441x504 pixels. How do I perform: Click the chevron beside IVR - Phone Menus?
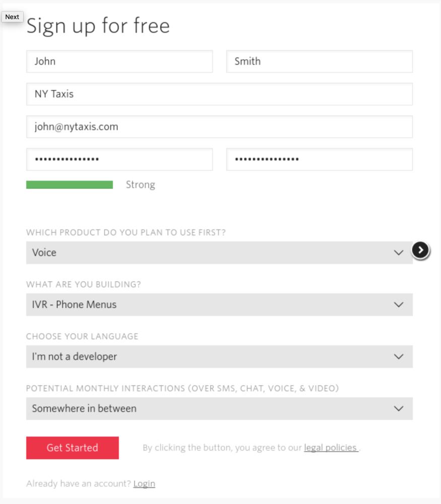[399, 305]
